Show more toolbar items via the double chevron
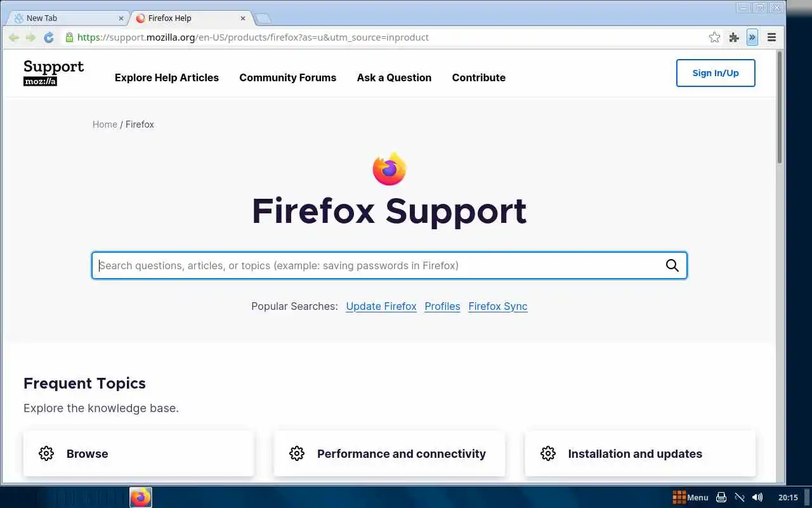Viewport: 812px width, 508px height. tap(752, 37)
